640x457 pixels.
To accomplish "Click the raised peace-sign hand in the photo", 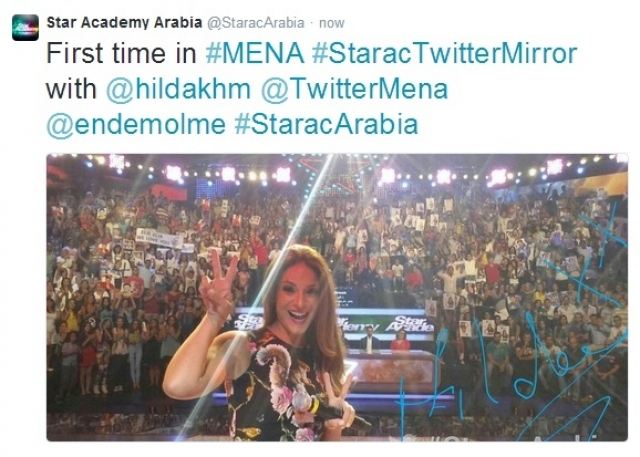I will (x=217, y=284).
